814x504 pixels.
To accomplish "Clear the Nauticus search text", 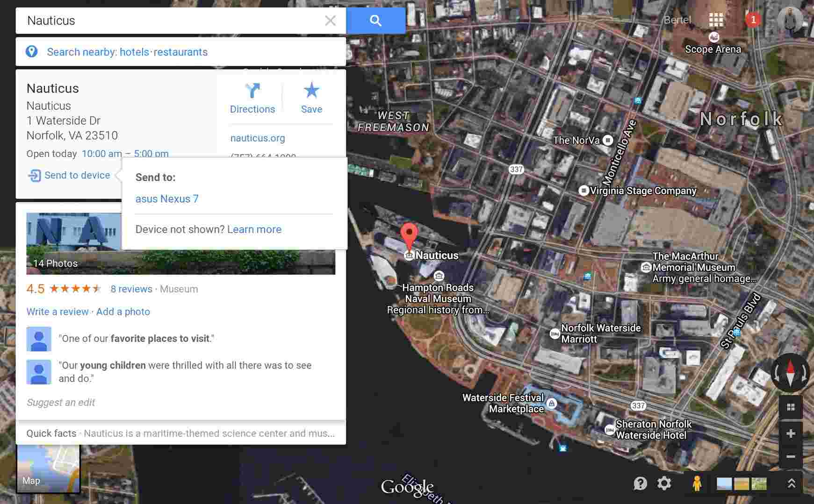I will pyautogui.click(x=330, y=21).
